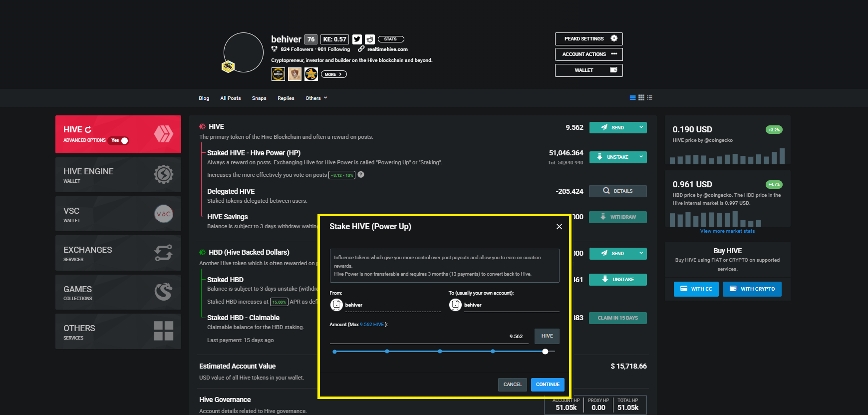Viewport: 868px width, 415px height.
Task: Click the To account field in the dialog
Action: (512, 305)
